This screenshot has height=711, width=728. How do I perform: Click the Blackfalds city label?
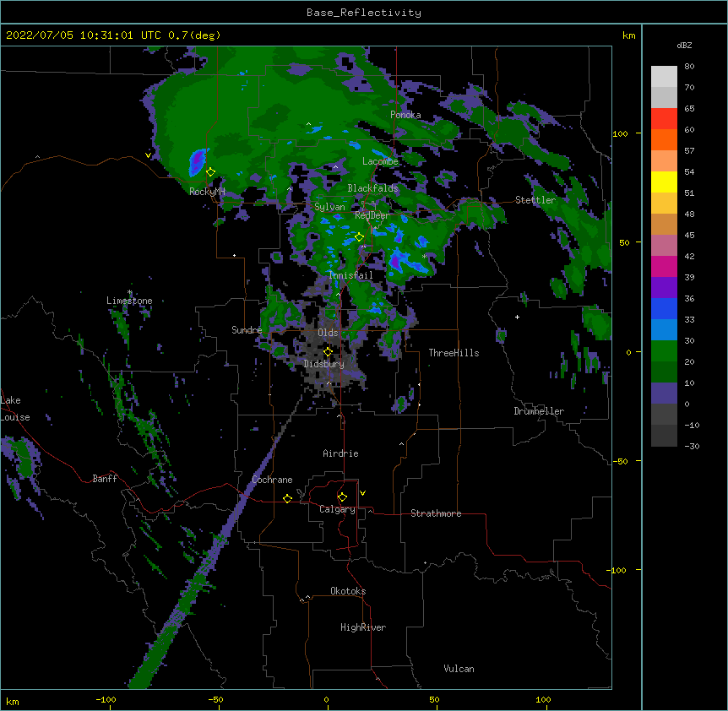[372, 188]
